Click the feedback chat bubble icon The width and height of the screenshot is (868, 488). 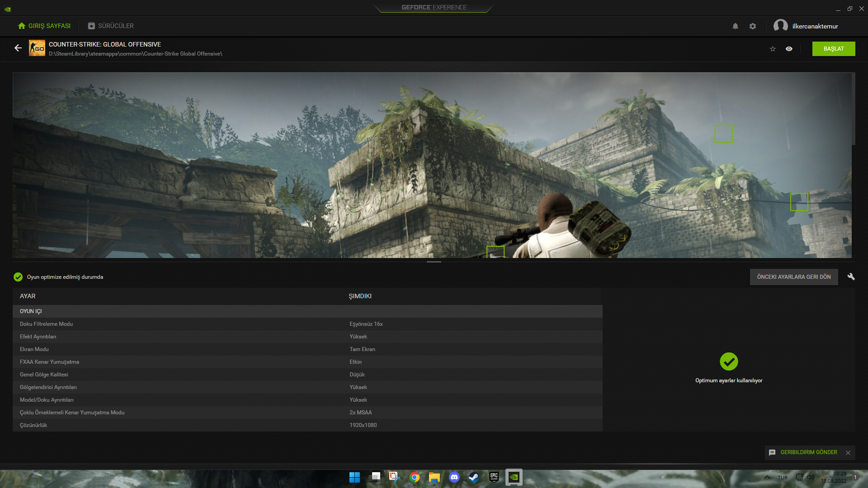coord(772,452)
